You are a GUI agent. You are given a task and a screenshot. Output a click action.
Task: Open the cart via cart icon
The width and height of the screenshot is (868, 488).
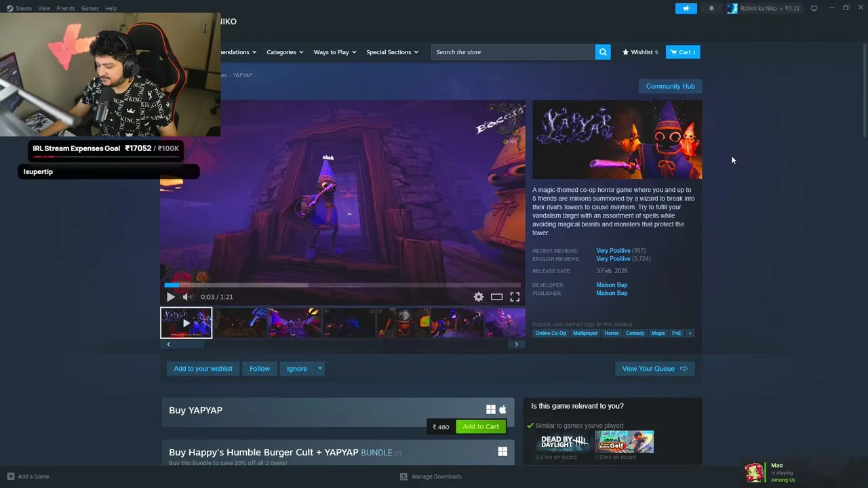673,52
